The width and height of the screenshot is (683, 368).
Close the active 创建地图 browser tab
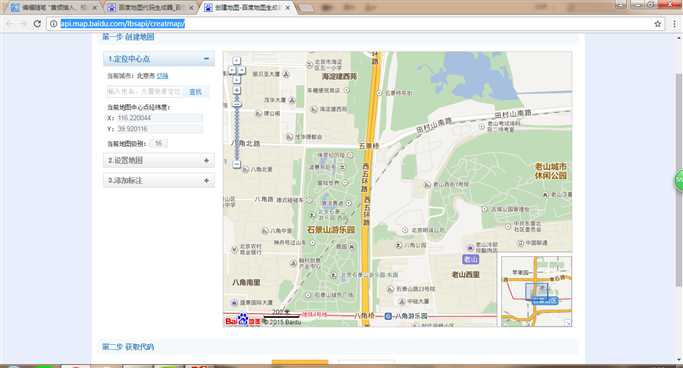tap(287, 7)
